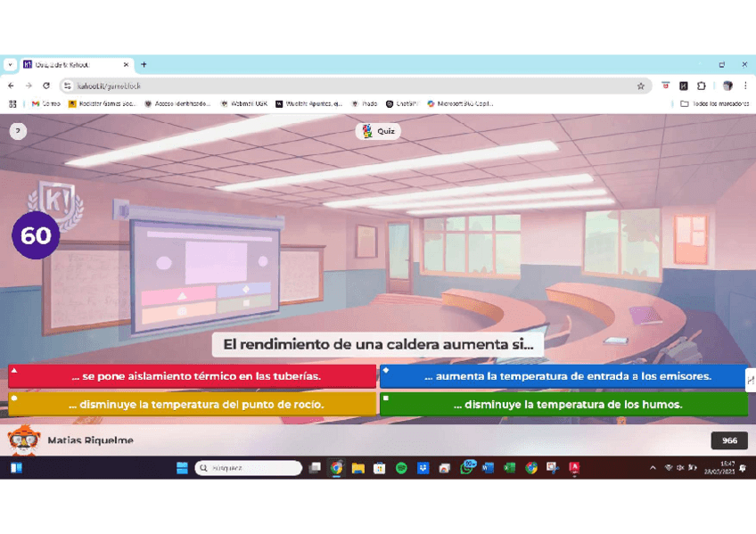Open the Webmail UGR bookmark

pos(244,103)
